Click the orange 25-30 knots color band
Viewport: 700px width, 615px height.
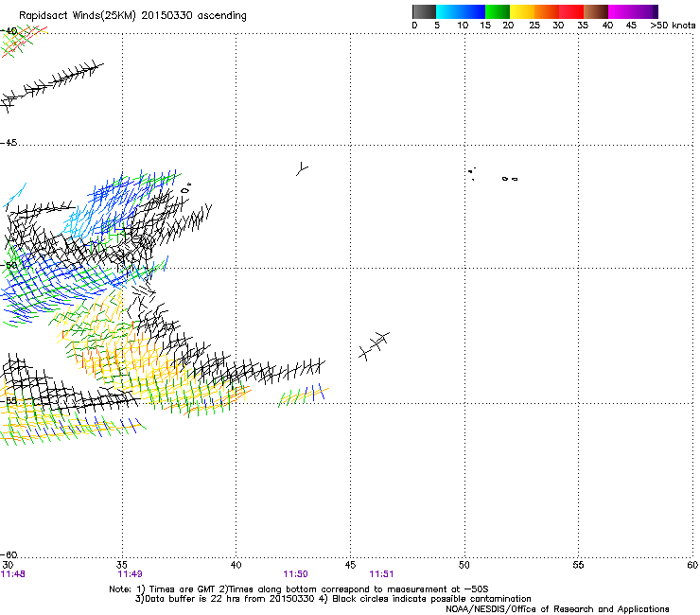(x=547, y=11)
